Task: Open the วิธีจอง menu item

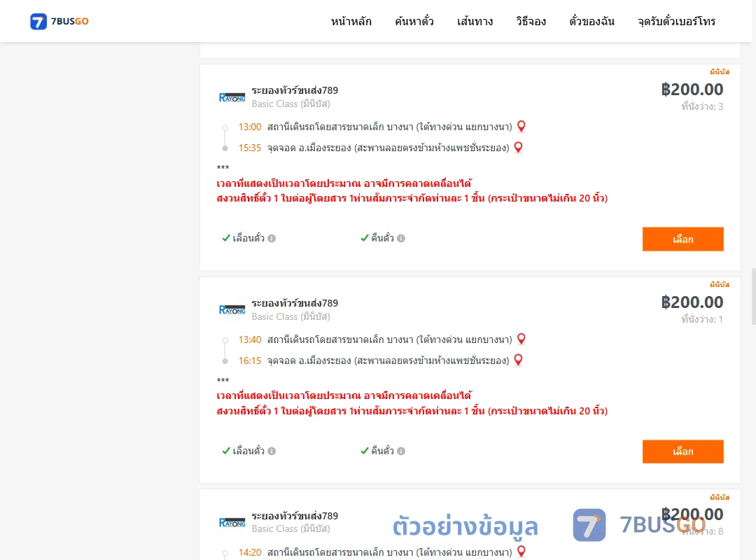Action: click(531, 21)
